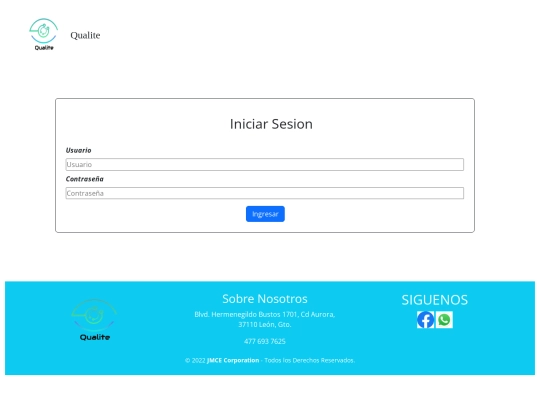Viewport: 540px width, 405px height.
Task: Click the Sobre Nosotros heading
Action: [264, 299]
